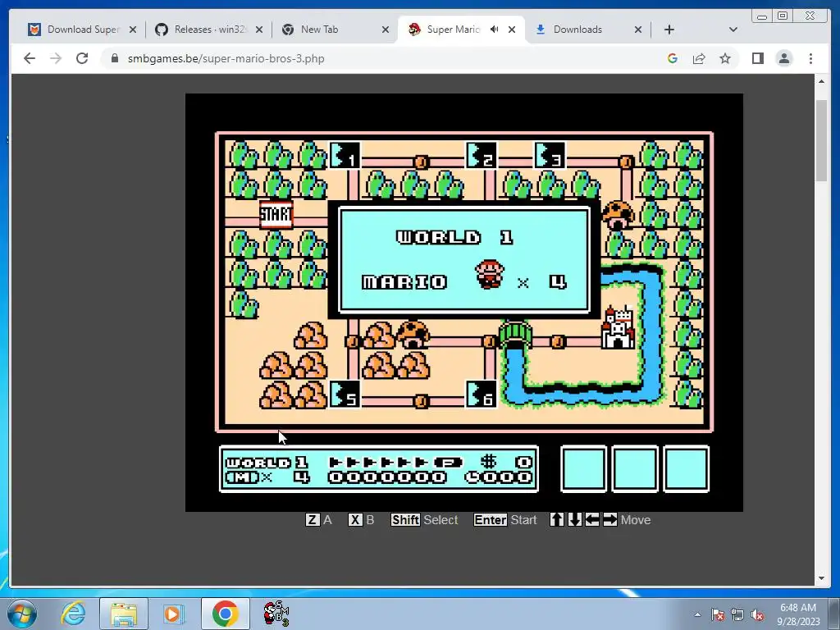Close the Super Mario tab
The image size is (840, 630).
point(512,30)
